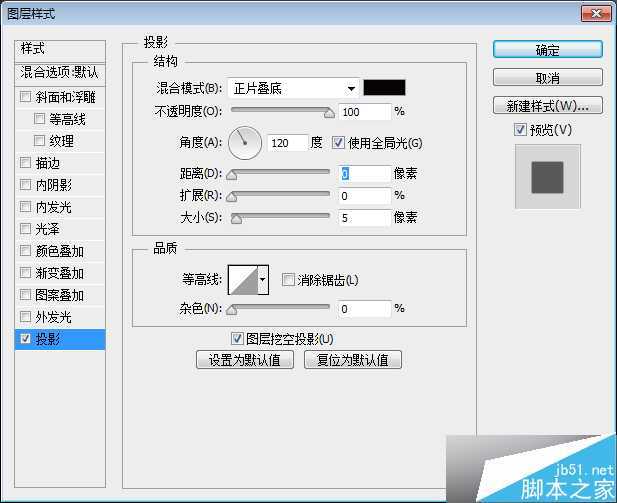
Task: Click the angle dial control
Action: pyautogui.click(x=245, y=142)
